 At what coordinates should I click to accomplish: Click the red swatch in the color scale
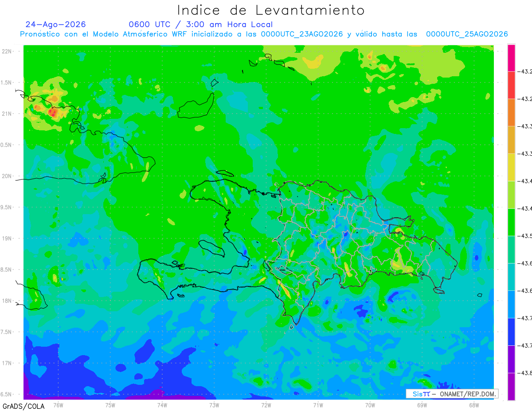pos(511,85)
